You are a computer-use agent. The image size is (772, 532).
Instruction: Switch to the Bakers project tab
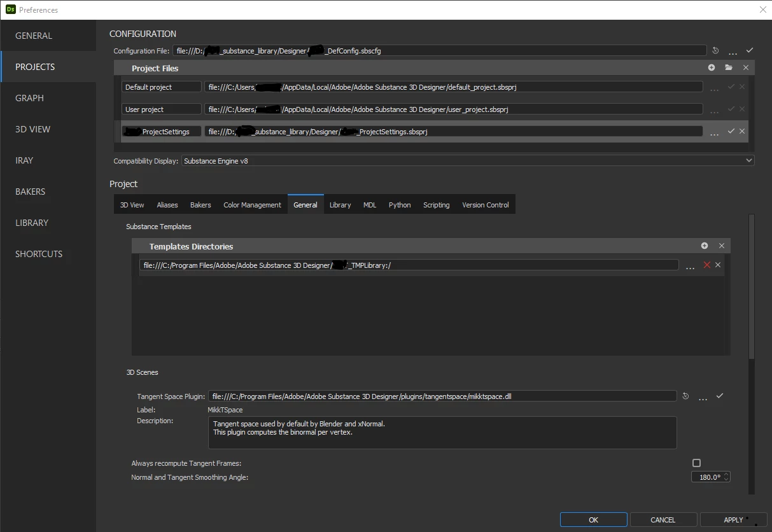[x=200, y=205]
